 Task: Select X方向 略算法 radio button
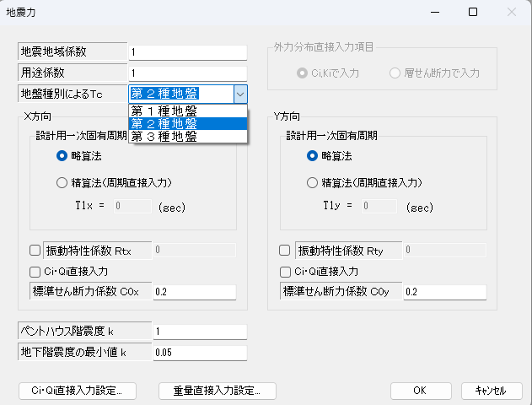[x=62, y=156]
